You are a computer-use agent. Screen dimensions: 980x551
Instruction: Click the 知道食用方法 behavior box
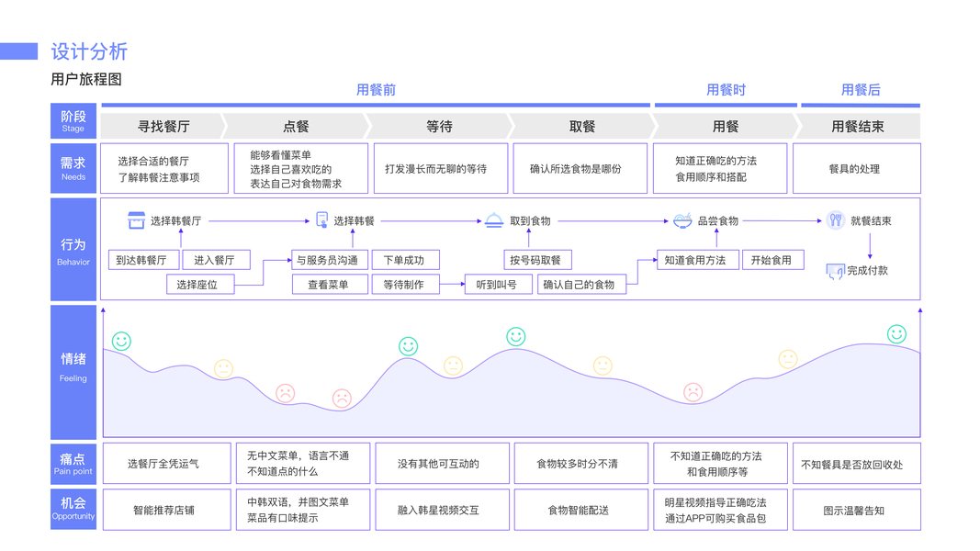697,260
